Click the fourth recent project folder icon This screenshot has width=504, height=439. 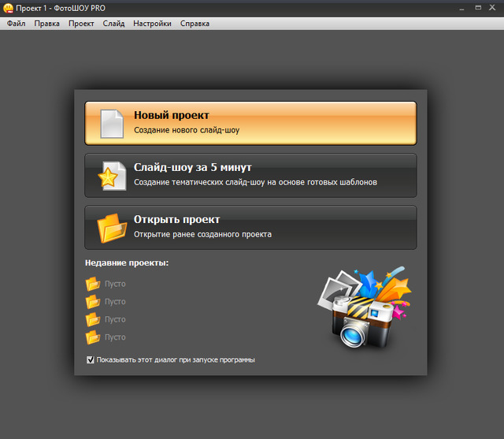tap(93, 337)
